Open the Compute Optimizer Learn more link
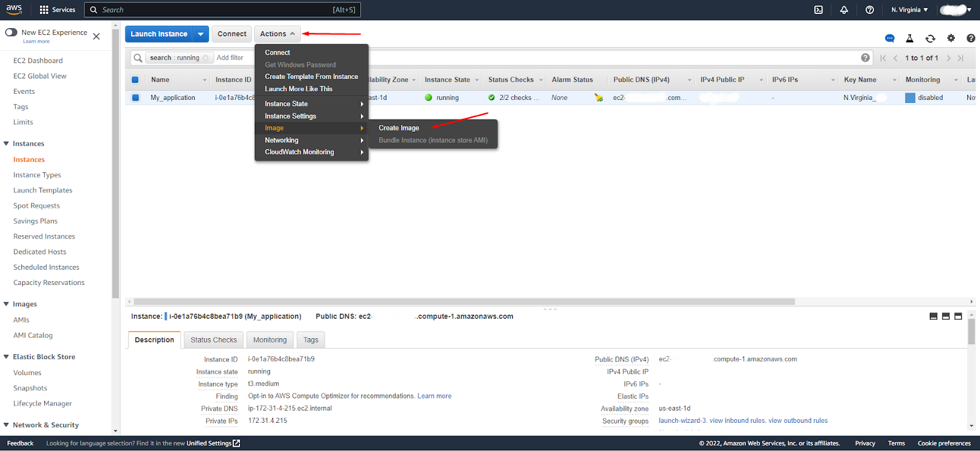 434,396
